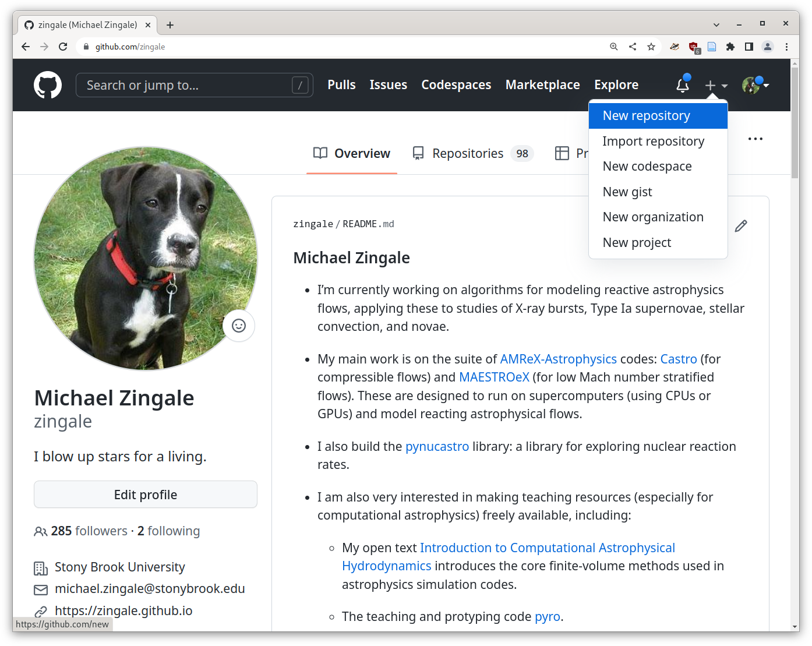Select New organization menu item

point(658,217)
